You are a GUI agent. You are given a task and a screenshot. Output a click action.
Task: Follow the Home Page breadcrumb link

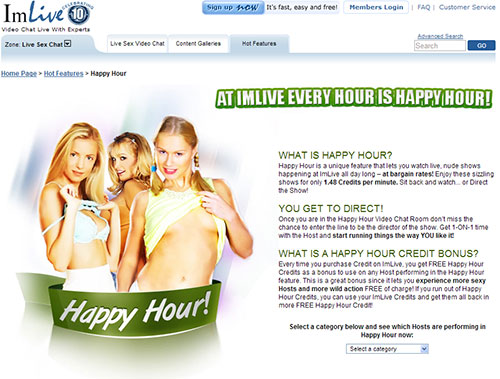(x=19, y=74)
